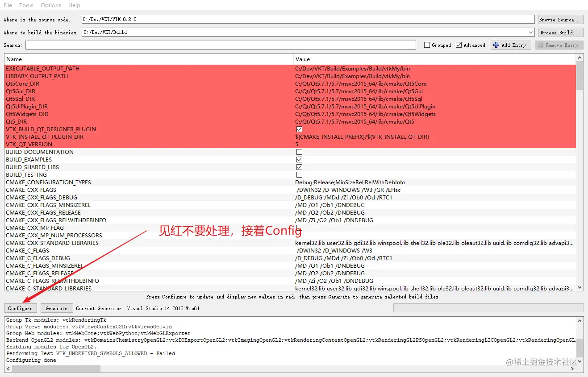
Task: Click the VTK_QT_VERSION value 5
Action: click(x=296, y=145)
